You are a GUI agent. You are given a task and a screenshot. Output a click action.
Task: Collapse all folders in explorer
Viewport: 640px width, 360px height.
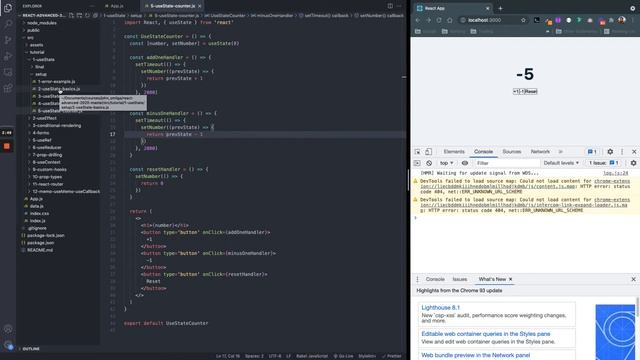[95, 16]
